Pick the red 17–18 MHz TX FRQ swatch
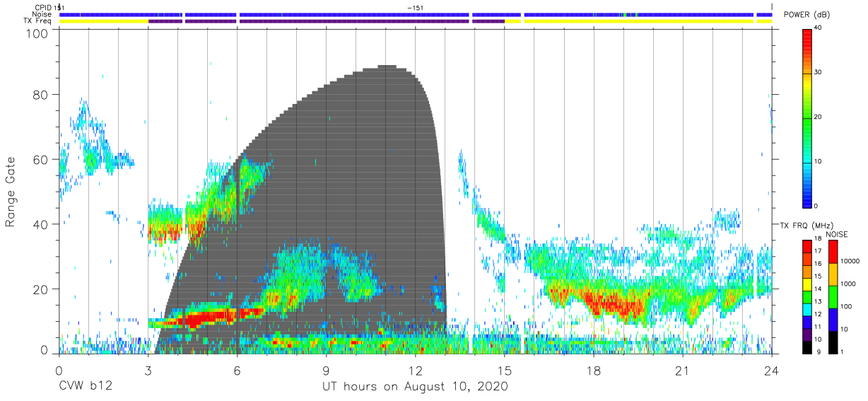This screenshot has height=401, width=868. [807, 246]
